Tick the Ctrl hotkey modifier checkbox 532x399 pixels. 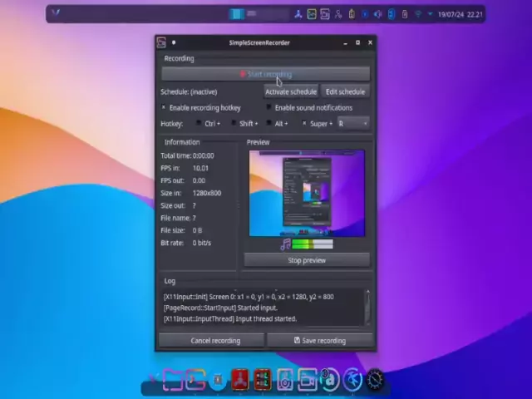pos(199,124)
